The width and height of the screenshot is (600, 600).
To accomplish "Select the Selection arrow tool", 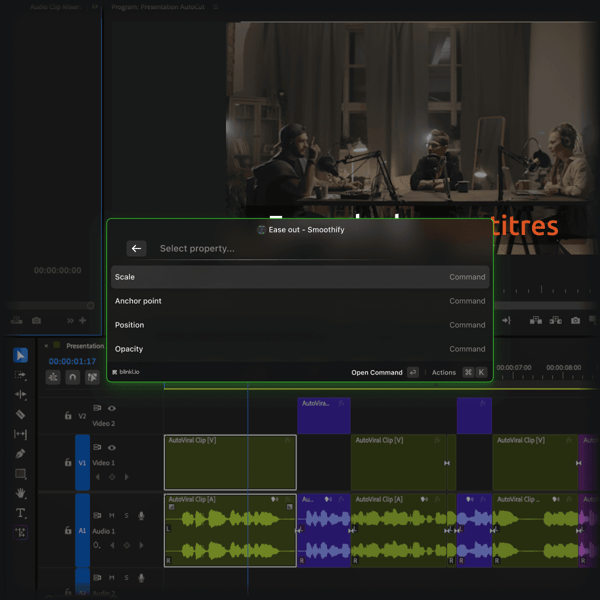I will pyautogui.click(x=21, y=355).
